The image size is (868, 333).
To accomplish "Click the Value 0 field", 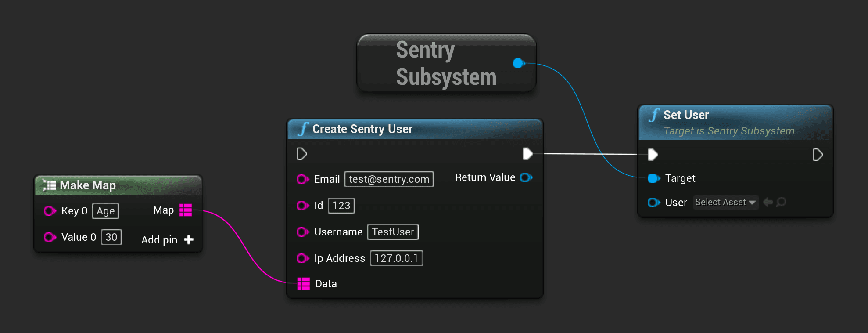I will click(111, 237).
